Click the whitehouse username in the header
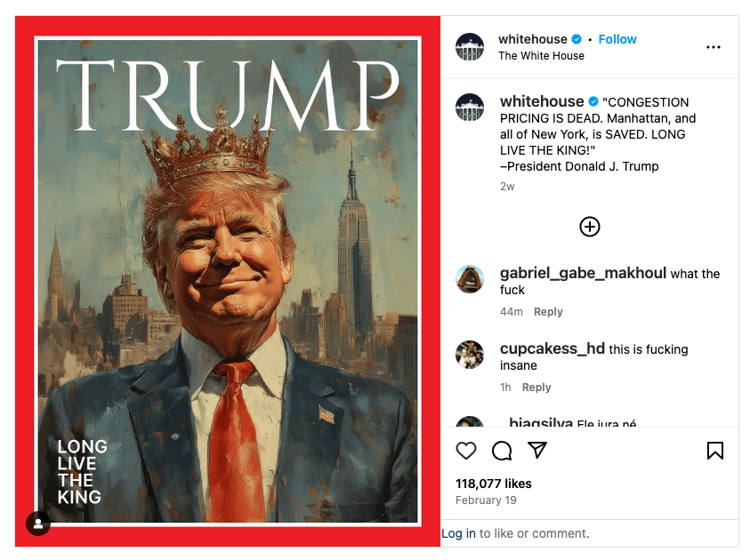 point(533,39)
